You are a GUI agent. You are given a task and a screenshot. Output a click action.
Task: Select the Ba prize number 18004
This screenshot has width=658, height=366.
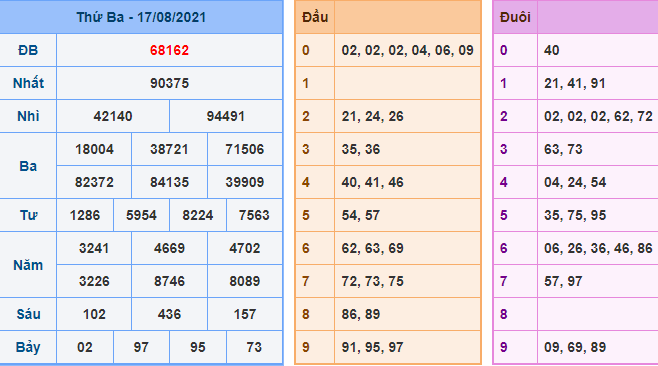(x=94, y=149)
